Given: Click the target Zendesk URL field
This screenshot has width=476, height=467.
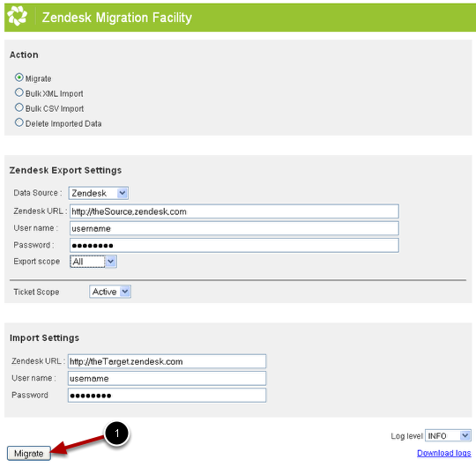Looking at the screenshot, I should [x=167, y=361].
